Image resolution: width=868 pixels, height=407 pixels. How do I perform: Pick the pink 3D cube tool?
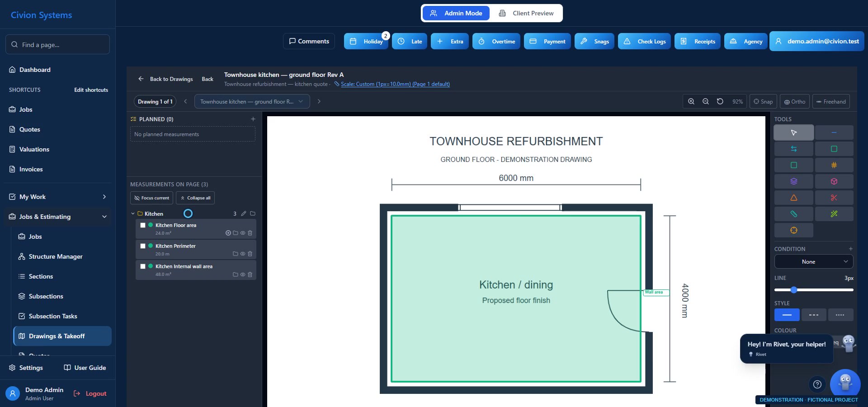pos(834,181)
